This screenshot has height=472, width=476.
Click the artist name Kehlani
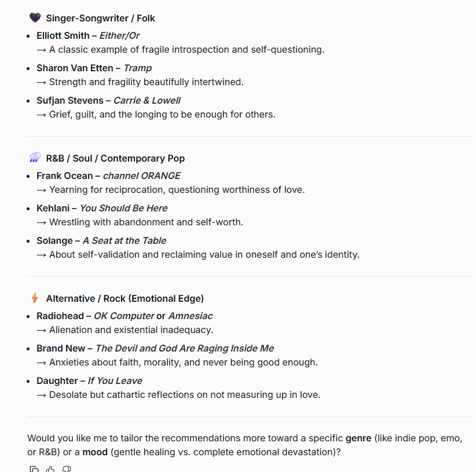(53, 208)
